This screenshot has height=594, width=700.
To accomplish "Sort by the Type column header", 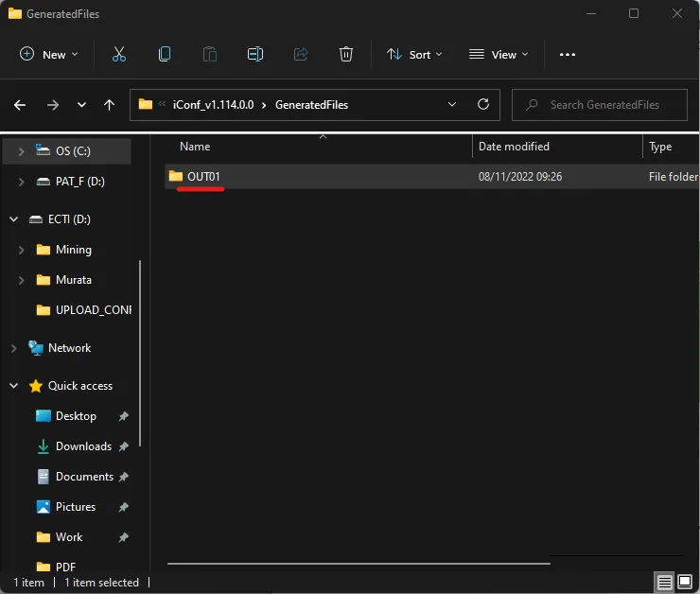I will coord(660,147).
